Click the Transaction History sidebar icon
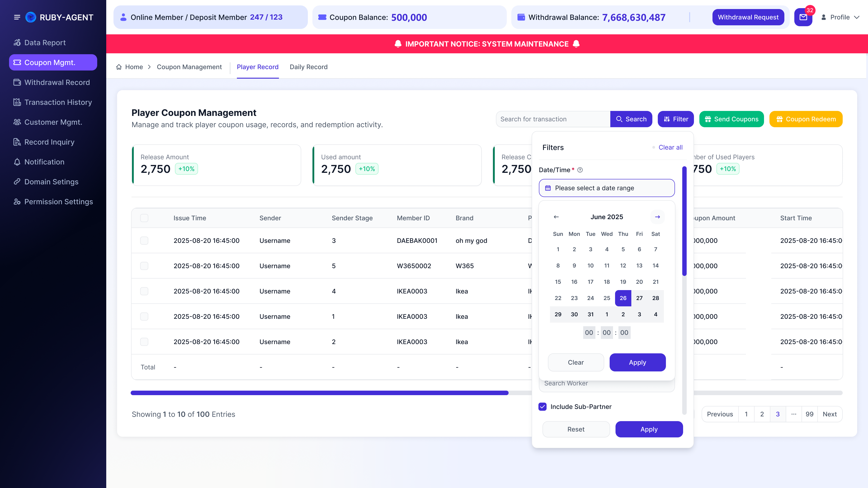This screenshot has height=488, width=868. 17,102
